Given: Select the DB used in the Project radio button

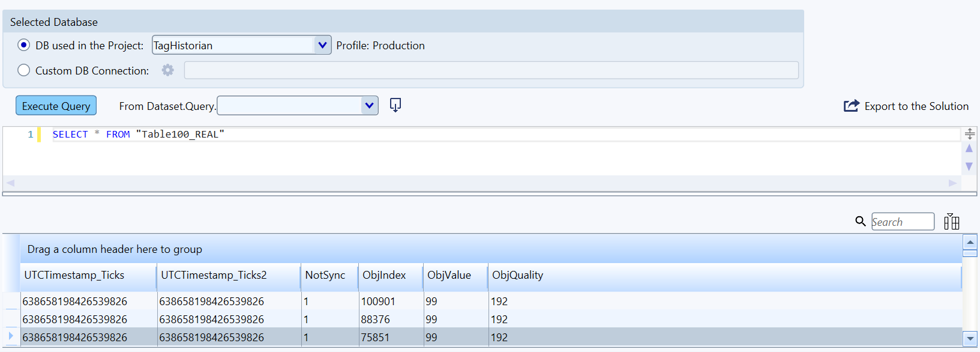Looking at the screenshot, I should (24, 46).
